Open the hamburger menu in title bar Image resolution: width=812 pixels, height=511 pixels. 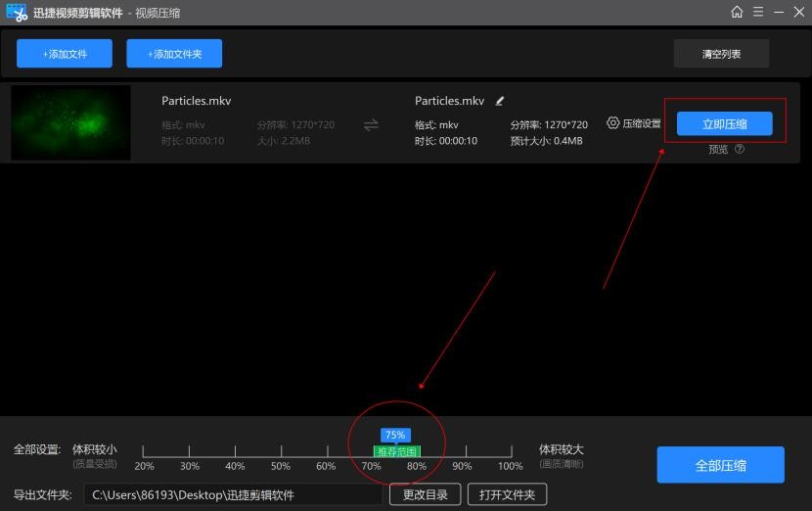point(758,12)
